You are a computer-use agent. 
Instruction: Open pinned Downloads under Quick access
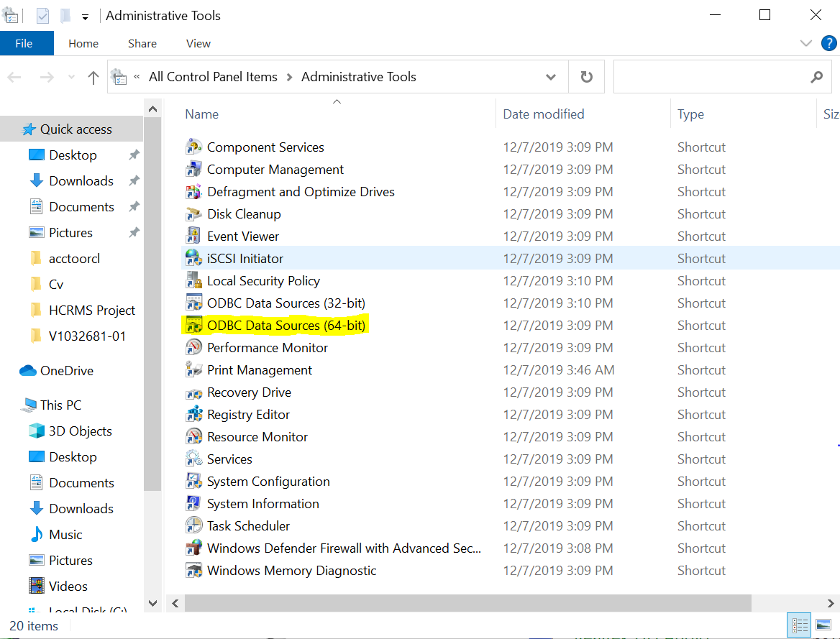click(81, 181)
